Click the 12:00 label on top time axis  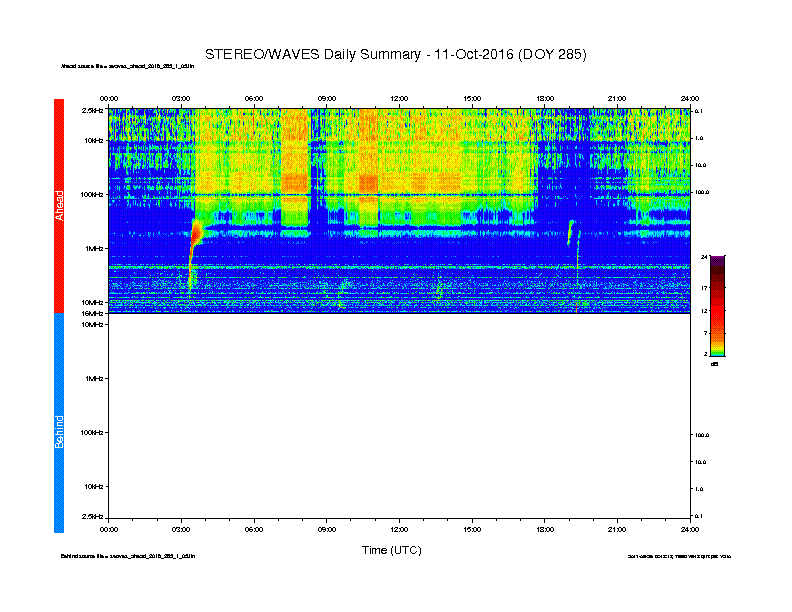[x=399, y=98]
